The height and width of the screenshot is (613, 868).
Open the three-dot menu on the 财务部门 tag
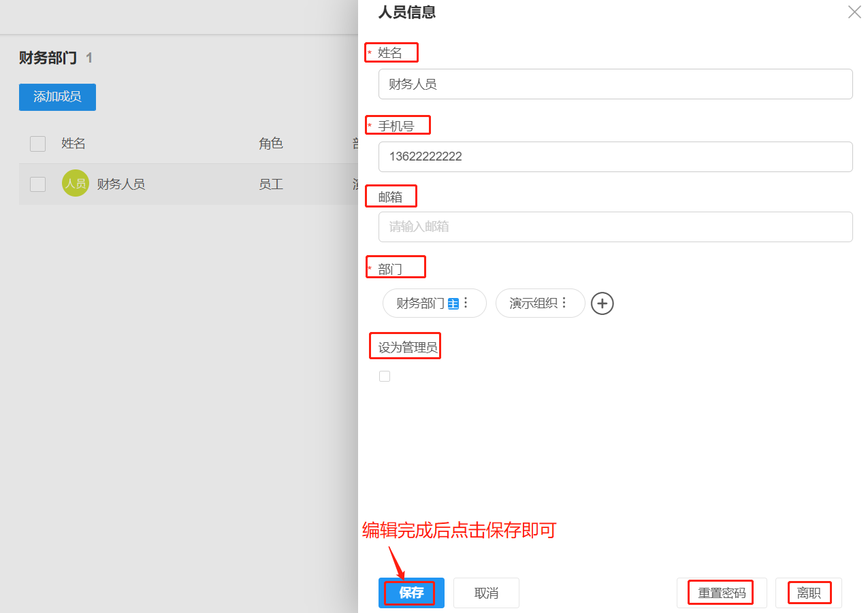466,303
